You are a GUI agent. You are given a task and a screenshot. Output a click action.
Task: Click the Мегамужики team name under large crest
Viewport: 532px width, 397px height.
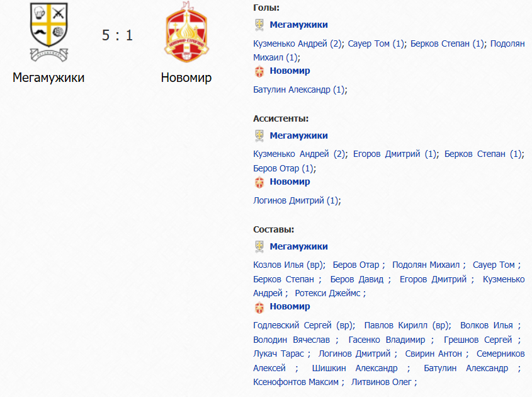[48, 78]
